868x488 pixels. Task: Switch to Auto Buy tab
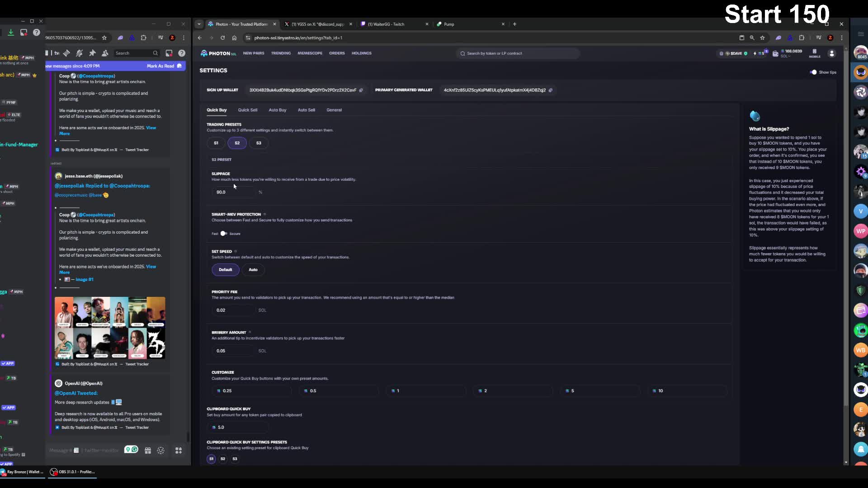click(x=278, y=110)
